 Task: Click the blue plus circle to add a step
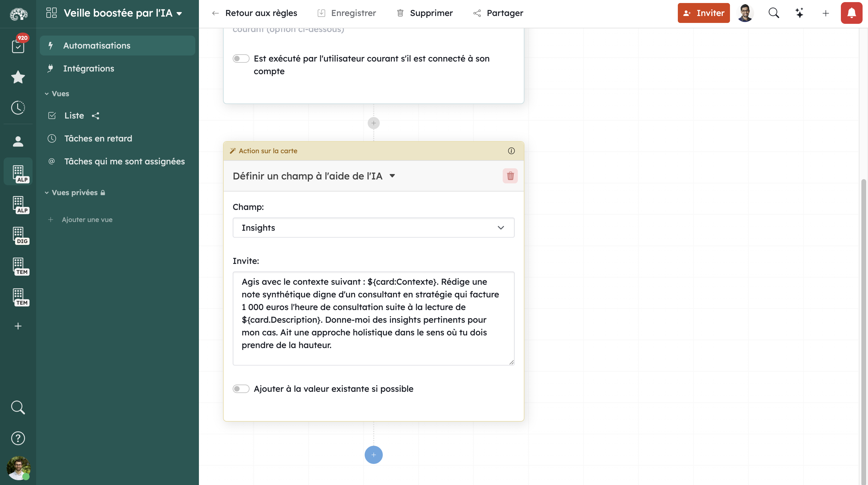click(x=373, y=455)
